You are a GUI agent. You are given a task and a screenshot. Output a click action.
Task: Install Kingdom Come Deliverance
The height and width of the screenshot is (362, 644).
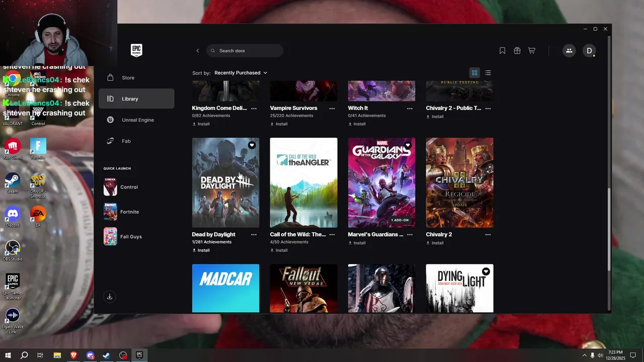[201, 124]
